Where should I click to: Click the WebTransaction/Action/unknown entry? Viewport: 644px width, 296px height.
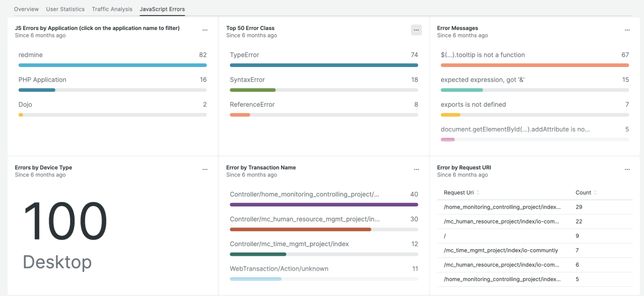click(x=279, y=269)
